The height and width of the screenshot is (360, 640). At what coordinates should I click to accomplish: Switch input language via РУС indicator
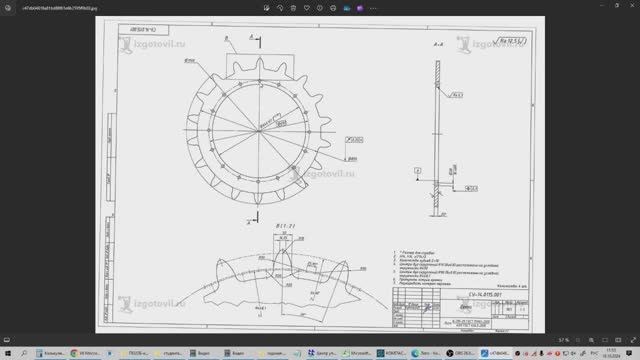[594, 353]
